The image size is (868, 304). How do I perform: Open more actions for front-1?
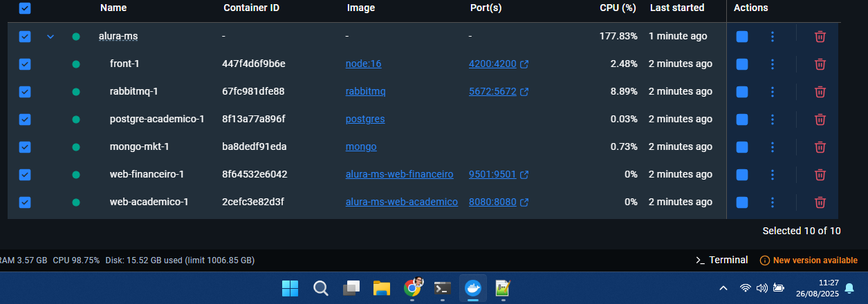pos(773,64)
